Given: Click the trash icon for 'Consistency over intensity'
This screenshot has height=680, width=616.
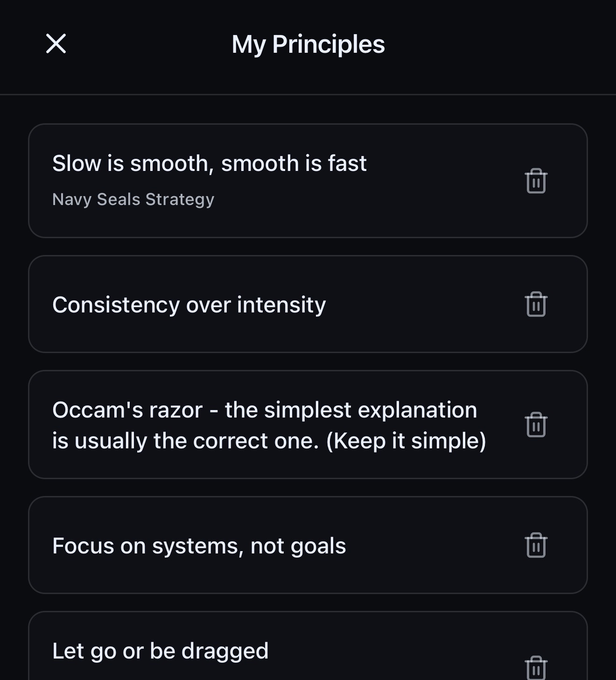Looking at the screenshot, I should coord(536,304).
